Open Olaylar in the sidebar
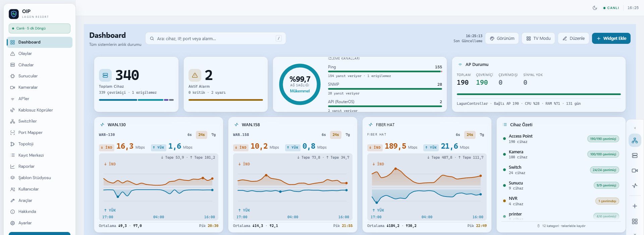 (40, 54)
